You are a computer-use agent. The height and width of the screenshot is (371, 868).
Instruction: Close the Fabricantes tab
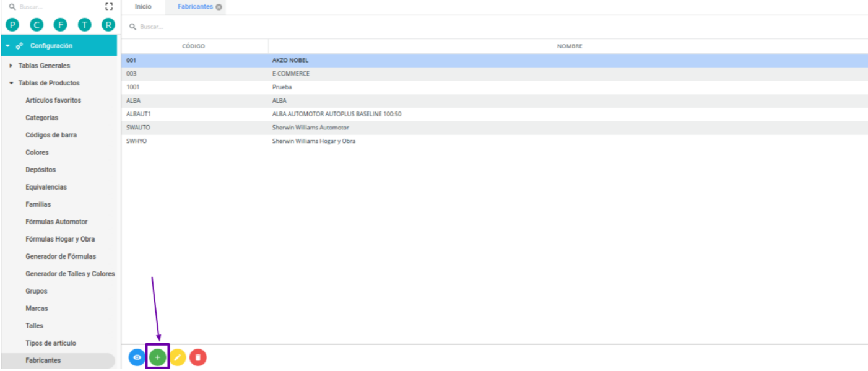pyautogui.click(x=219, y=7)
